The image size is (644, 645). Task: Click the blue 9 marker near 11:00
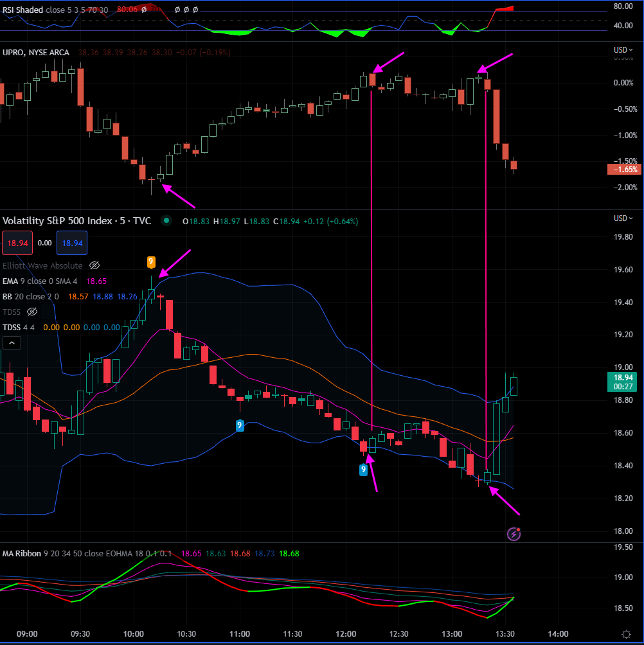click(x=240, y=425)
